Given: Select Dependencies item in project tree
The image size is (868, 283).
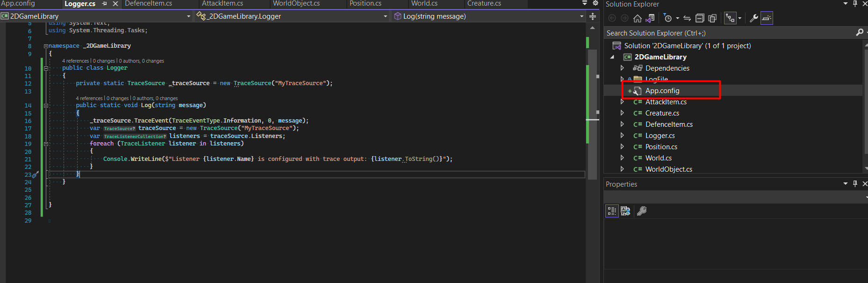Looking at the screenshot, I should tap(667, 68).
